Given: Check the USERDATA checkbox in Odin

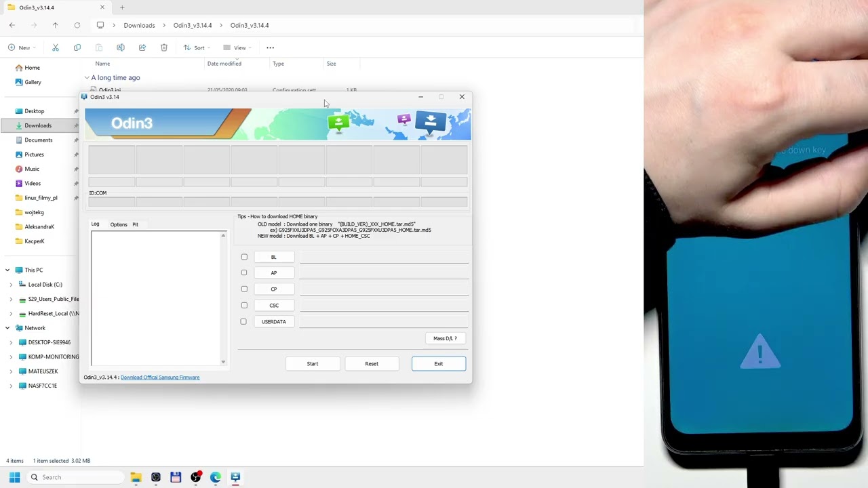Looking at the screenshot, I should coord(243,321).
